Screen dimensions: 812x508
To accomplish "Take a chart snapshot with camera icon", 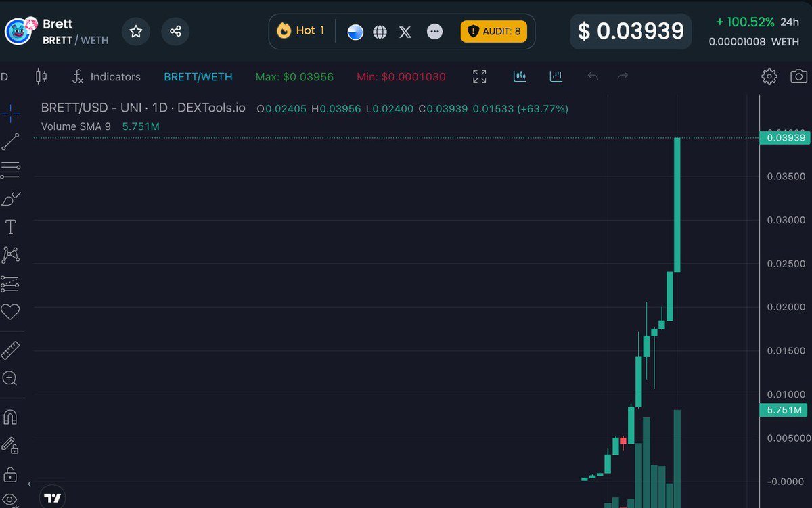I will click(799, 76).
